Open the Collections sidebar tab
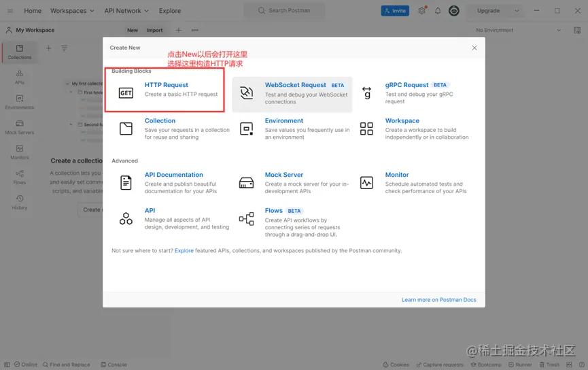Image resolution: width=588 pixels, height=370 pixels. [x=20, y=52]
